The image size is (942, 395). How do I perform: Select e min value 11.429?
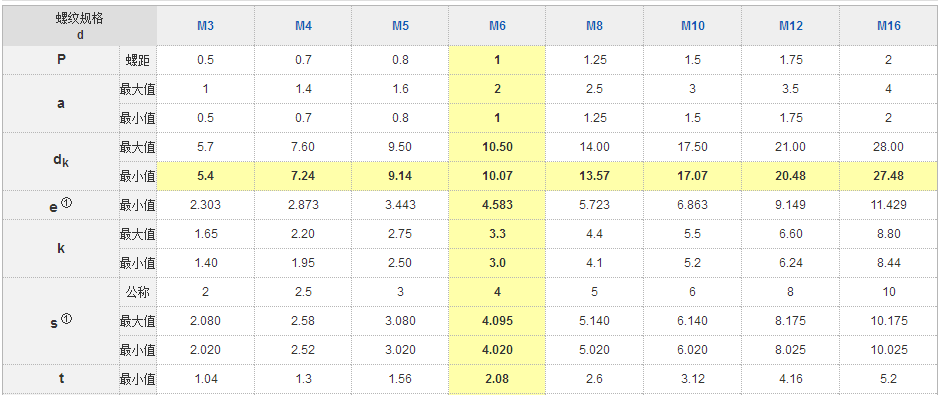pos(889,205)
